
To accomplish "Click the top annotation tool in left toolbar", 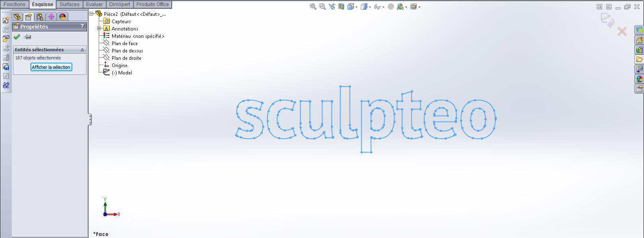I will point(6,20).
